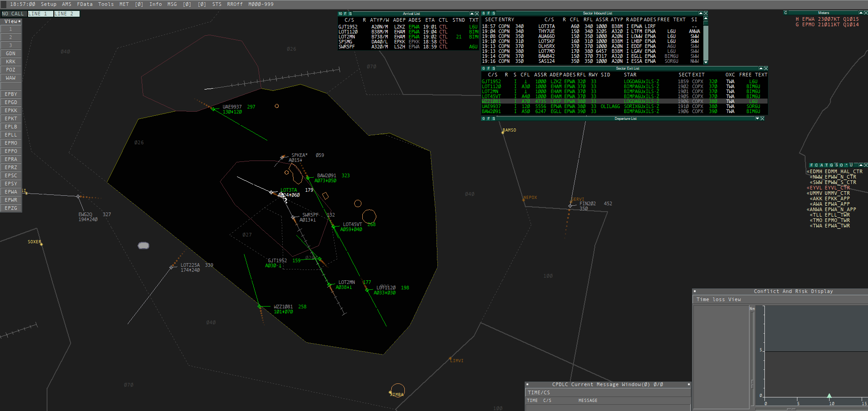Image resolution: width=868 pixels, height=411 pixels.
Task: Collapse the Metars window
Action: click(x=861, y=13)
